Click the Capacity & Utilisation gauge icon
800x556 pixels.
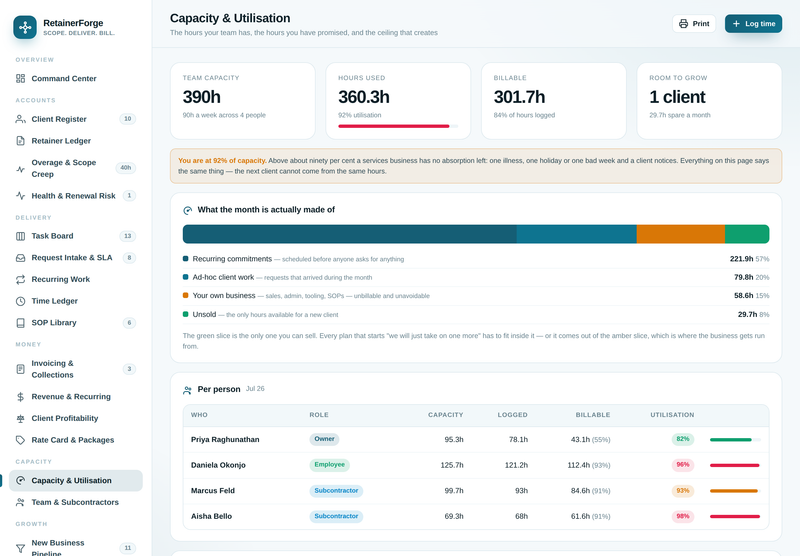click(x=20, y=481)
